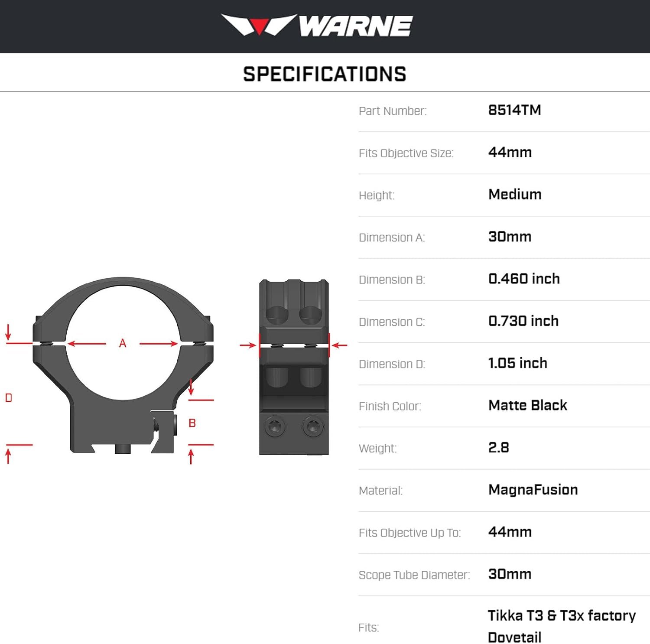
Task: Click the "Weight:" label
Action: tap(378, 449)
